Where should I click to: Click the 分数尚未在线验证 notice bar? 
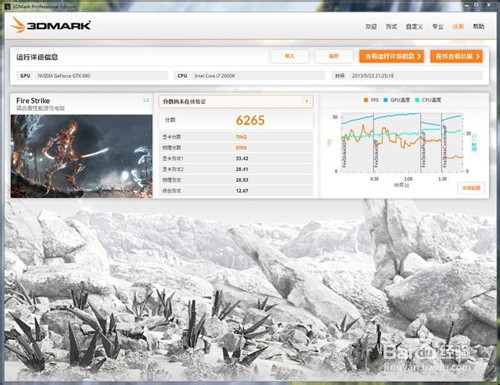(236, 101)
